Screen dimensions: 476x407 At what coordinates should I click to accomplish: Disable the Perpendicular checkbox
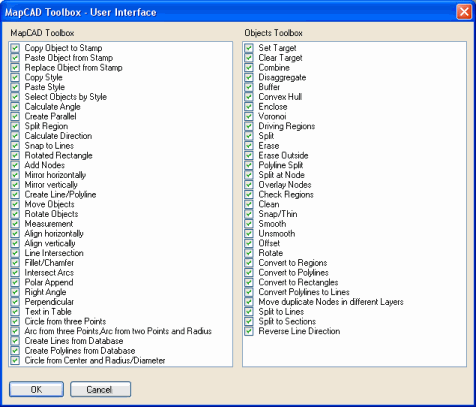click(x=15, y=302)
